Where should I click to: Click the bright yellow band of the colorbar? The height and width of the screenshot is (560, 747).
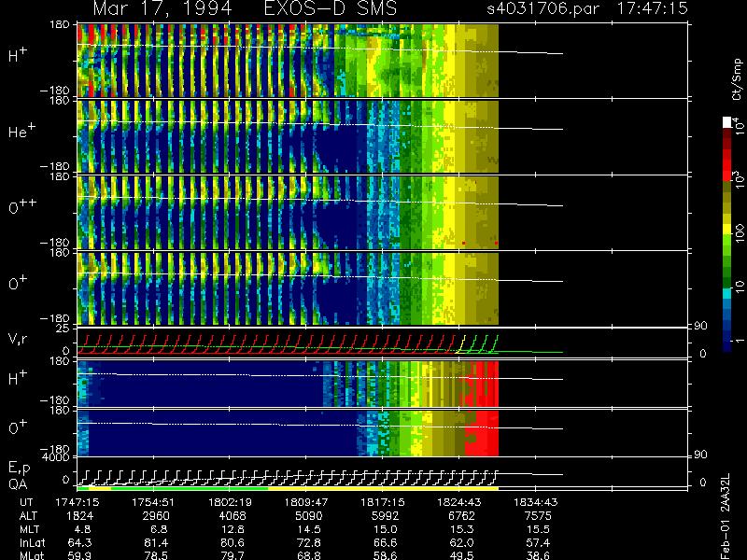click(x=727, y=231)
